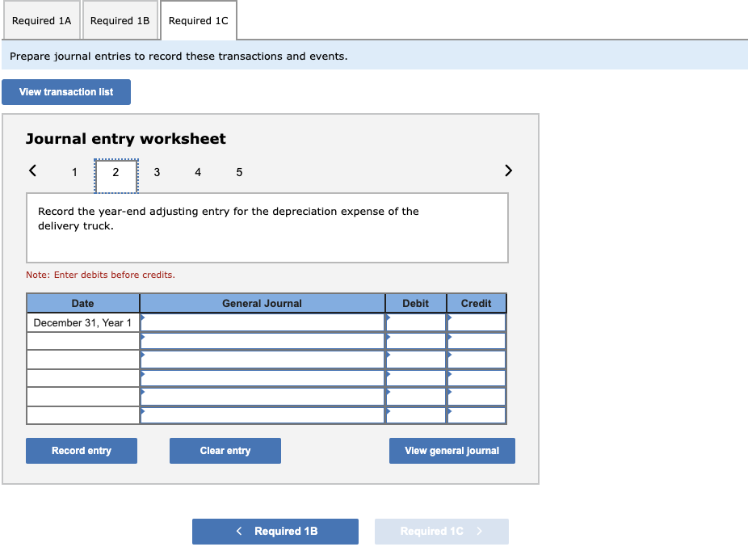Viewport: 756px width, 551px height.
Task: Click Credit field in last row
Action: point(477,415)
